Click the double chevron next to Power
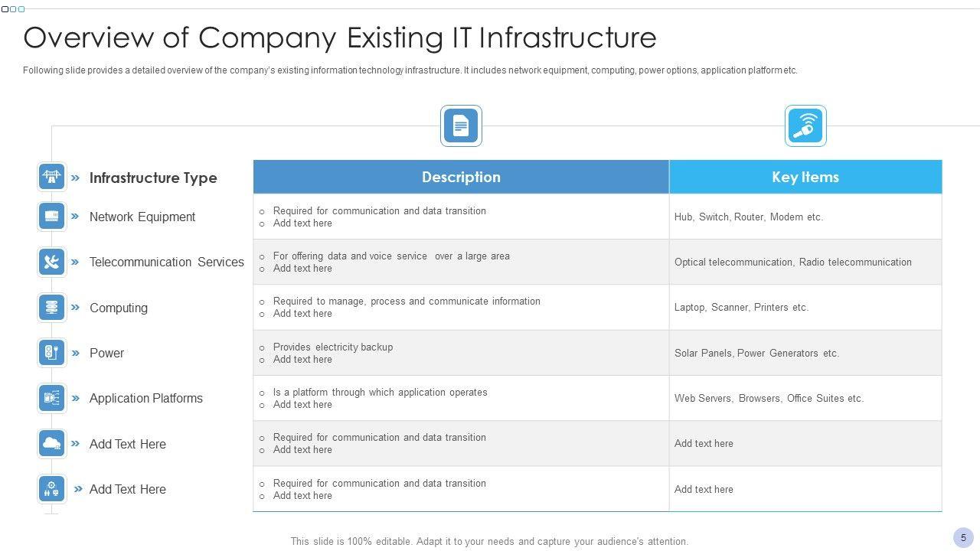 tap(75, 353)
